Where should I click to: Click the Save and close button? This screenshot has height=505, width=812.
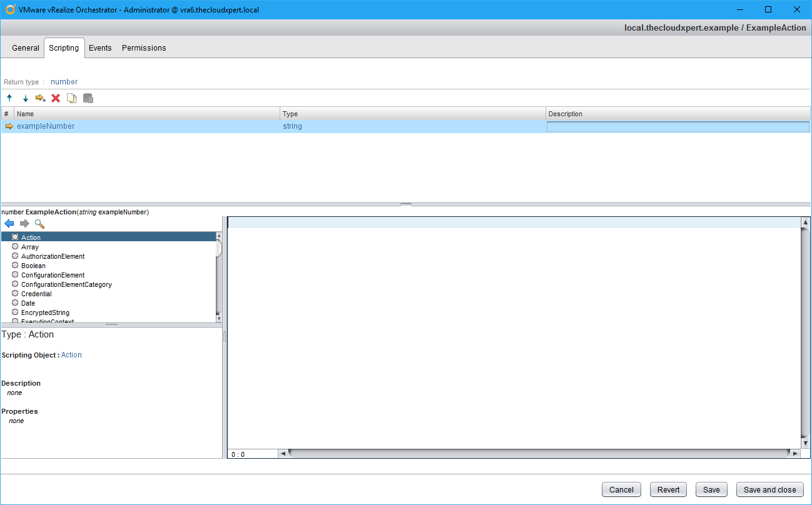[769, 490]
